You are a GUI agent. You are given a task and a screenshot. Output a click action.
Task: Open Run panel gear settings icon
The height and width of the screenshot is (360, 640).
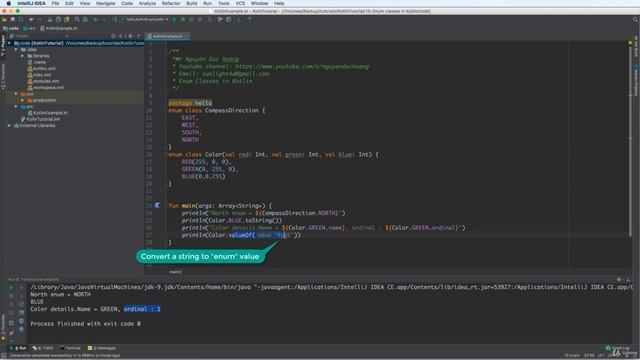[620, 280]
